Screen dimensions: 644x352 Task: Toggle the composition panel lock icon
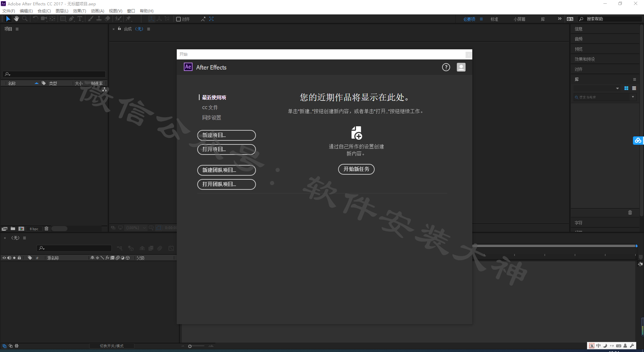click(119, 29)
